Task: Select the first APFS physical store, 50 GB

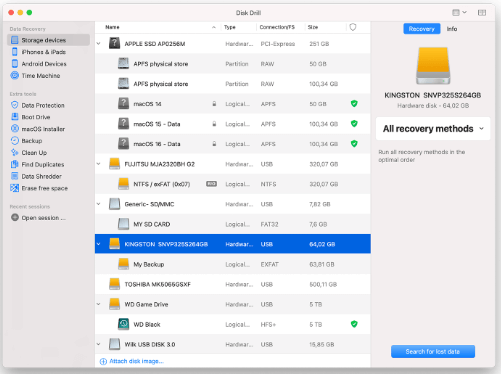Action: click(x=233, y=64)
